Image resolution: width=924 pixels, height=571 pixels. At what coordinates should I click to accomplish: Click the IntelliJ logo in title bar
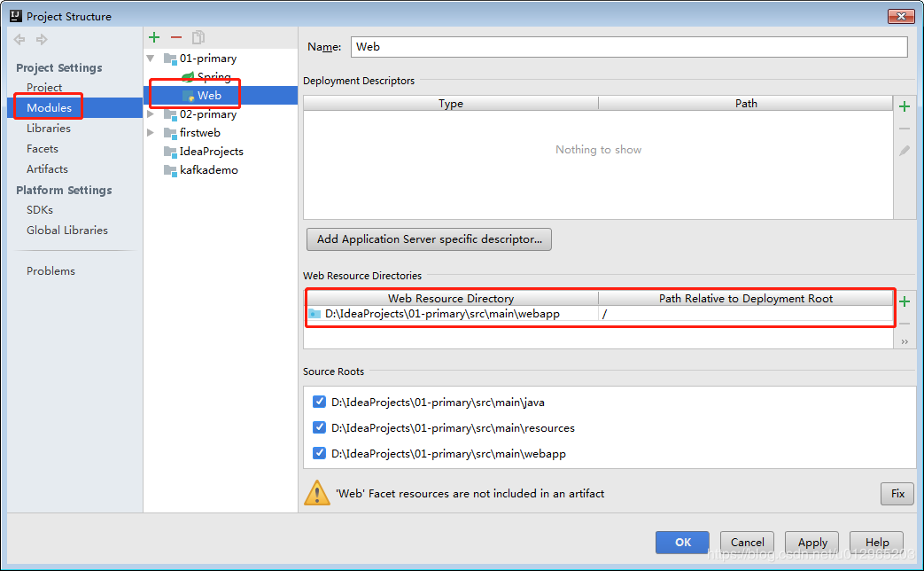pos(16,16)
